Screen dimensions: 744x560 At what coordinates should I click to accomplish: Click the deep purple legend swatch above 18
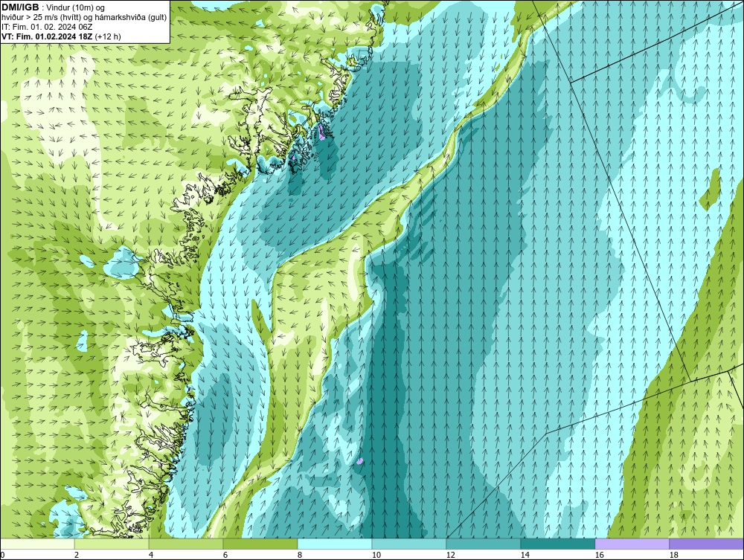(707, 544)
